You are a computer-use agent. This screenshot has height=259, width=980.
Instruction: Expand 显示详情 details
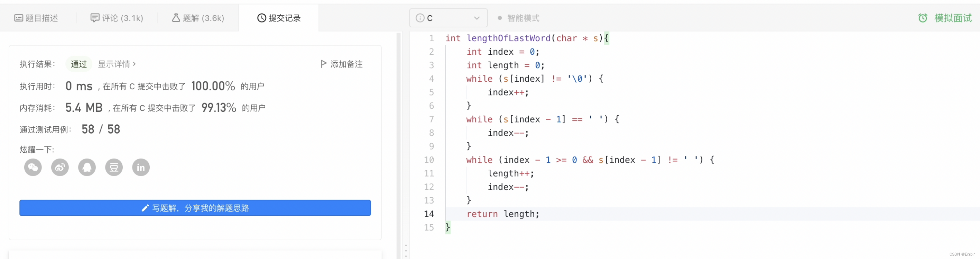(x=117, y=64)
